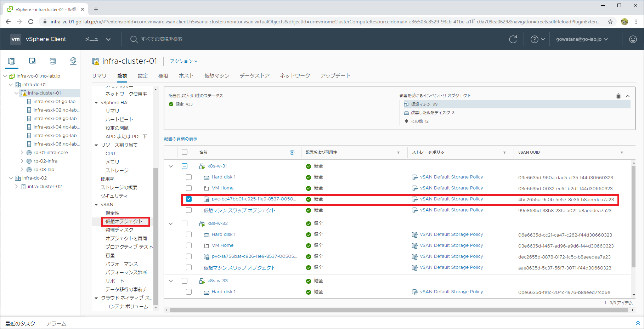
Task: Check the k8s-w-33 checkbox
Action: click(185, 281)
